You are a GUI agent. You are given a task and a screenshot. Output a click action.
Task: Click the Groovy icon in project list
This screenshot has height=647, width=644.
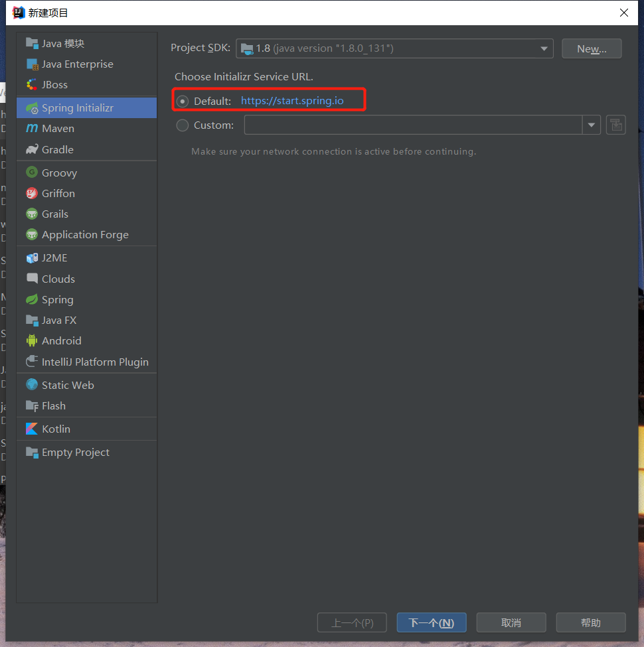[x=32, y=173]
